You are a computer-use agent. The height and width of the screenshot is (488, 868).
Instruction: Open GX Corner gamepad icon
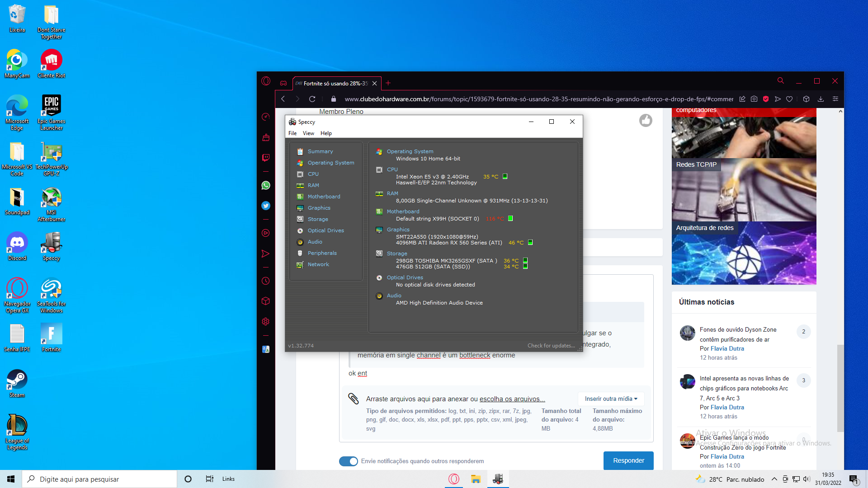point(283,83)
